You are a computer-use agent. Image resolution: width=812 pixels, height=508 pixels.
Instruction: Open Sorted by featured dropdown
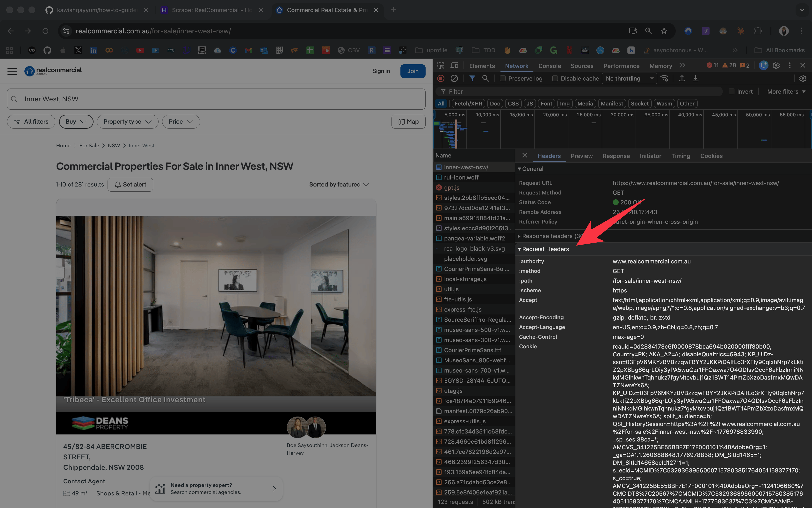coord(339,184)
